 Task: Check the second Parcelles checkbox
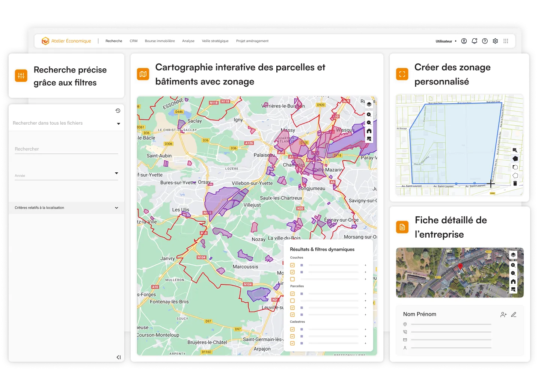pyautogui.click(x=292, y=301)
